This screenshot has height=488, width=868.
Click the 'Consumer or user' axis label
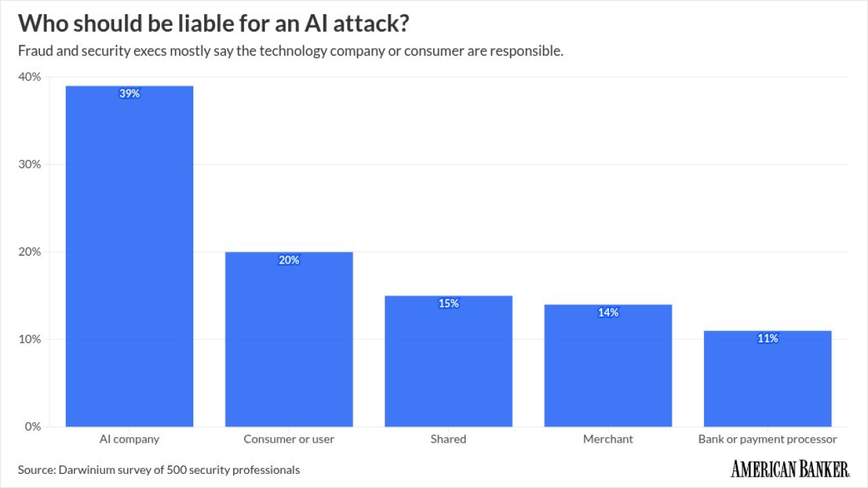[x=289, y=439]
